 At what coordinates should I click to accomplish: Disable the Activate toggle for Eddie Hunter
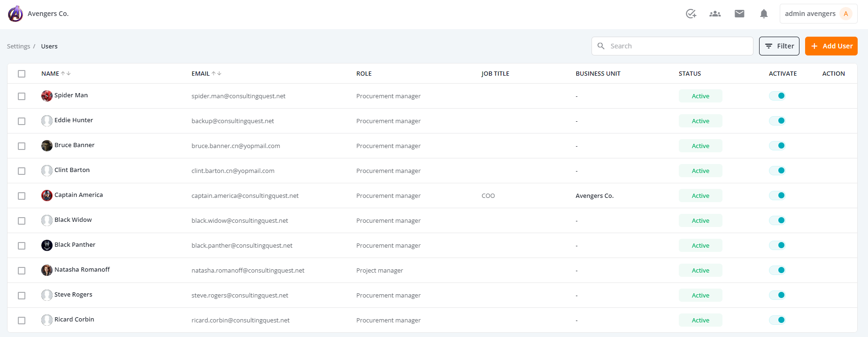777,121
